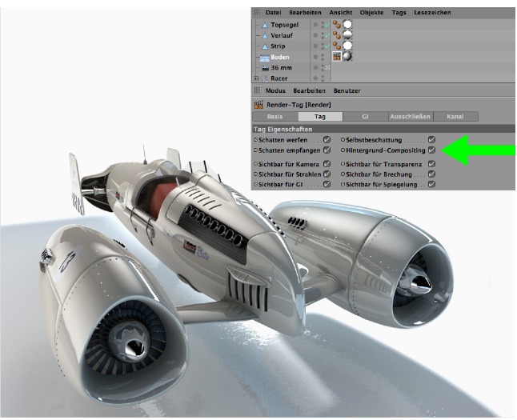
Task: Grab the object manager menu grip
Action: point(257,13)
